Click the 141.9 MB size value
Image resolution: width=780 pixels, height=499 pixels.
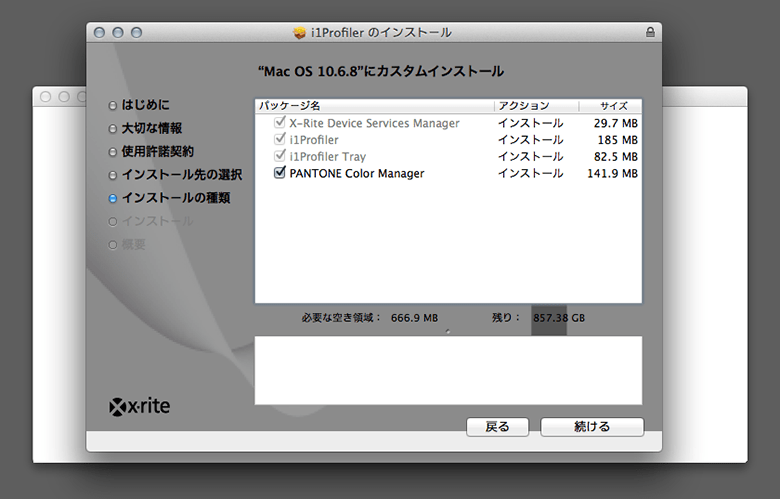click(x=612, y=173)
